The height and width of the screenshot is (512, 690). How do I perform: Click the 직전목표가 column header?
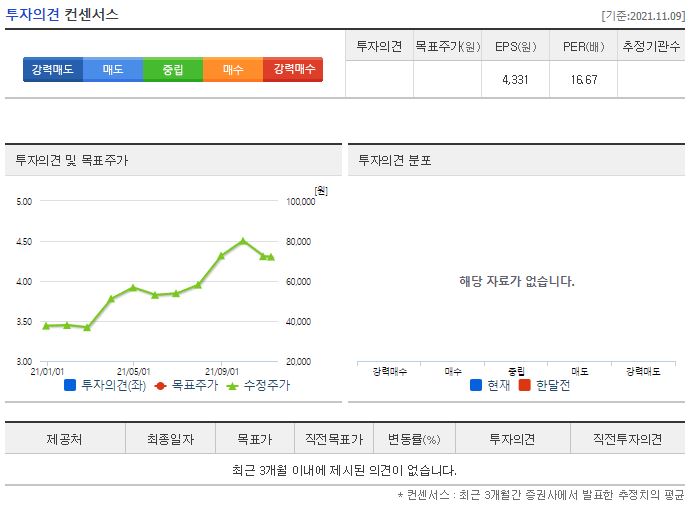334,439
